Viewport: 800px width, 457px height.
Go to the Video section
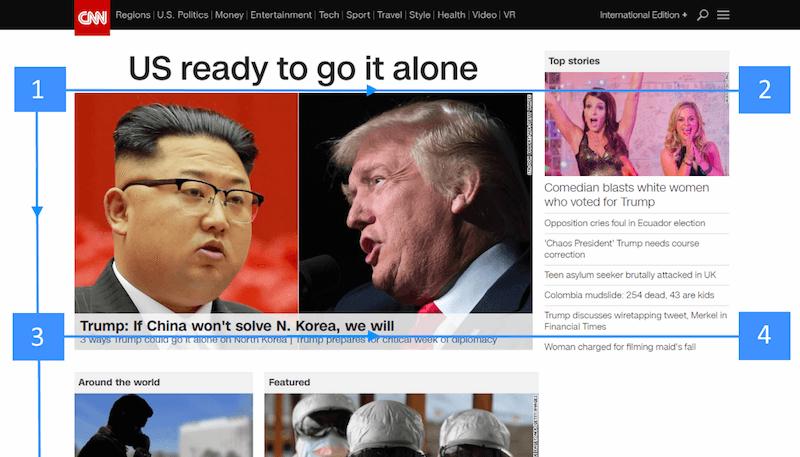click(484, 15)
